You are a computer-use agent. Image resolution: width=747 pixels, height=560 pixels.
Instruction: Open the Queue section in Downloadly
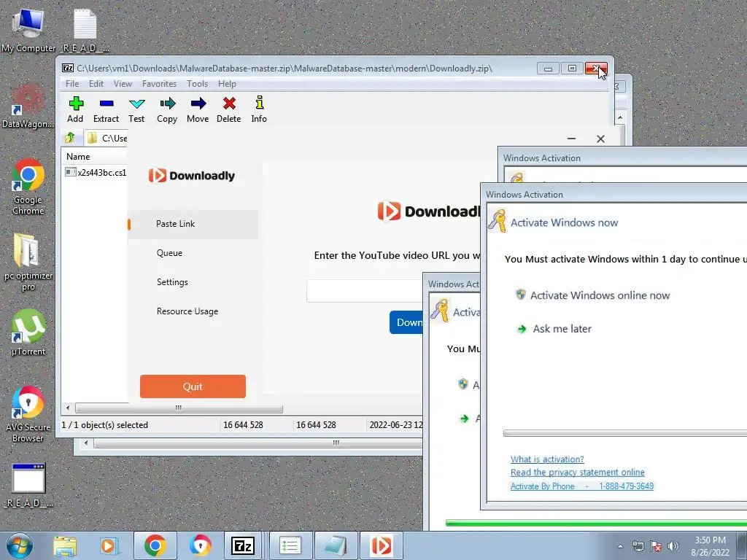[169, 253]
